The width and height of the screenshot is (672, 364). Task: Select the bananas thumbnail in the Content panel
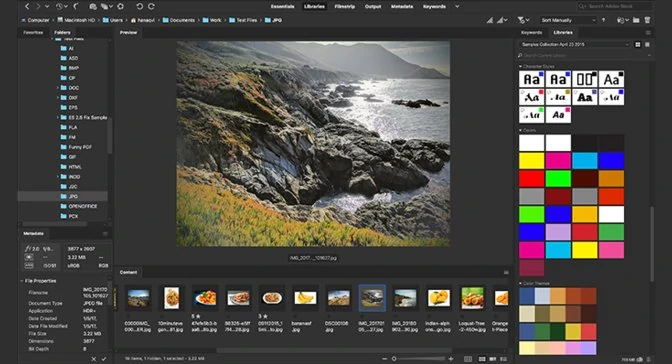305,298
